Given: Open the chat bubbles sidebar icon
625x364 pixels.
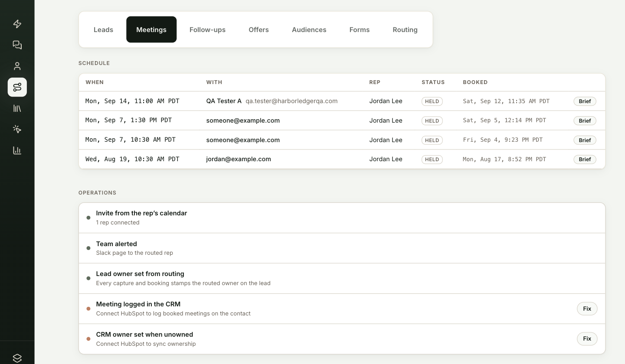Looking at the screenshot, I should [17, 45].
